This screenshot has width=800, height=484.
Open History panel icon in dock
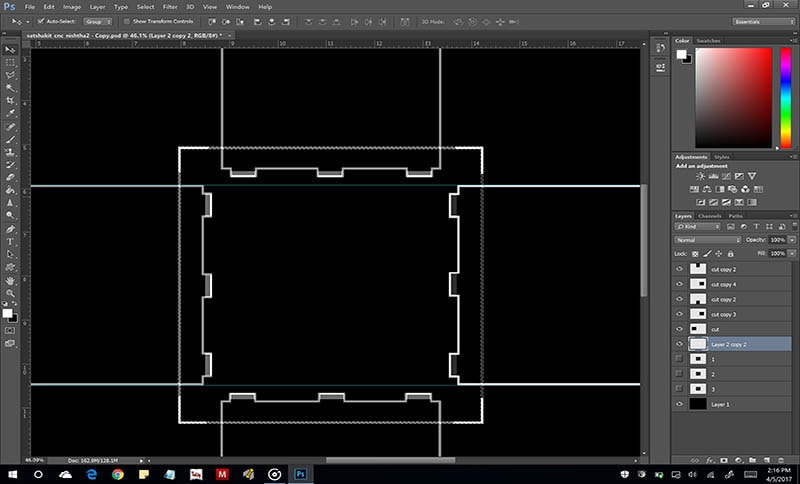(661, 48)
